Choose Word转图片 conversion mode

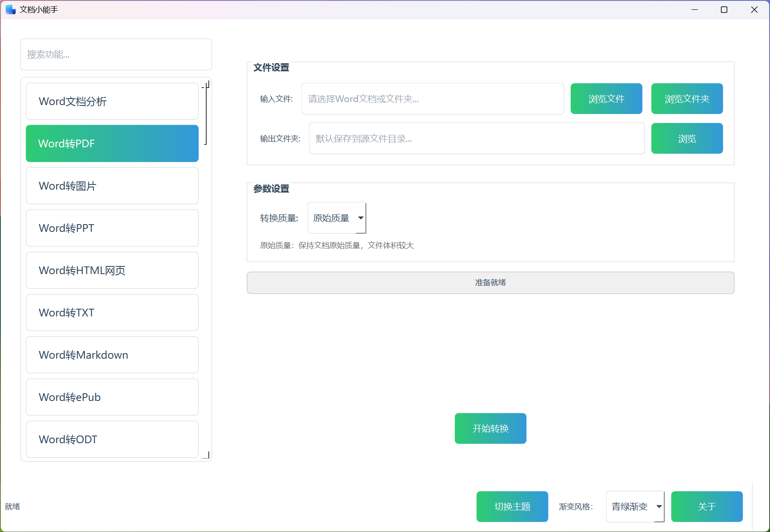pos(112,186)
